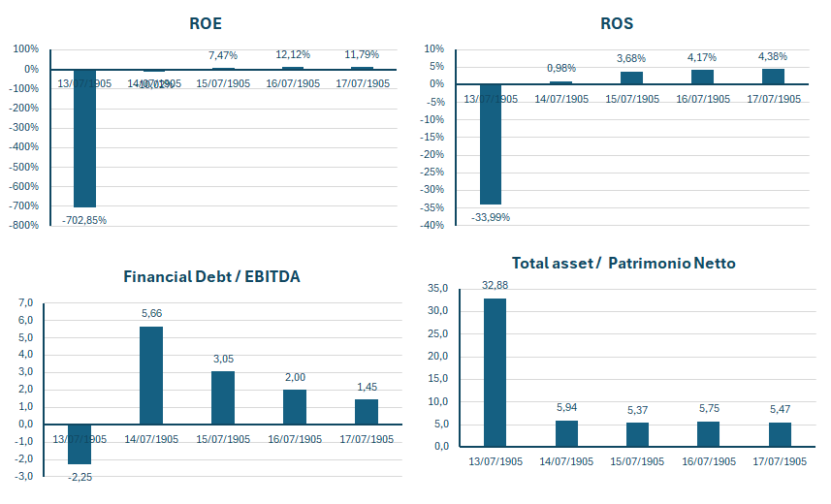Click the -800% axis value in ROE chart

point(24,225)
